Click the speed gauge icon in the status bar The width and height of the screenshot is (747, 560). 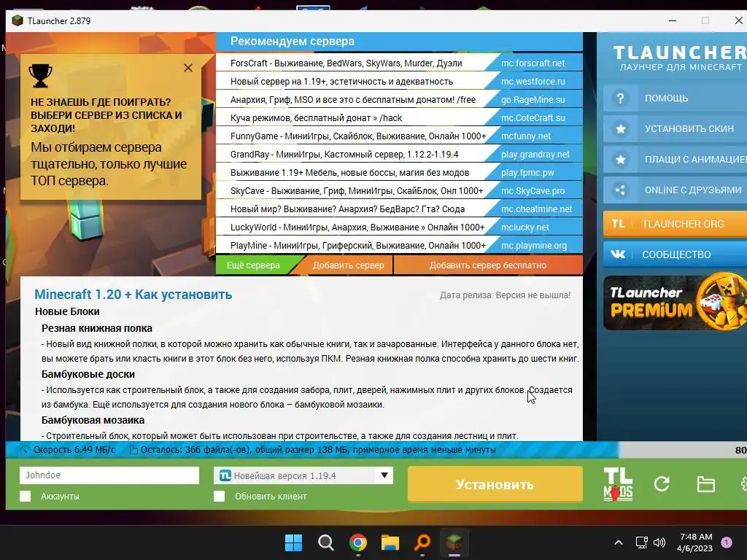(26, 450)
